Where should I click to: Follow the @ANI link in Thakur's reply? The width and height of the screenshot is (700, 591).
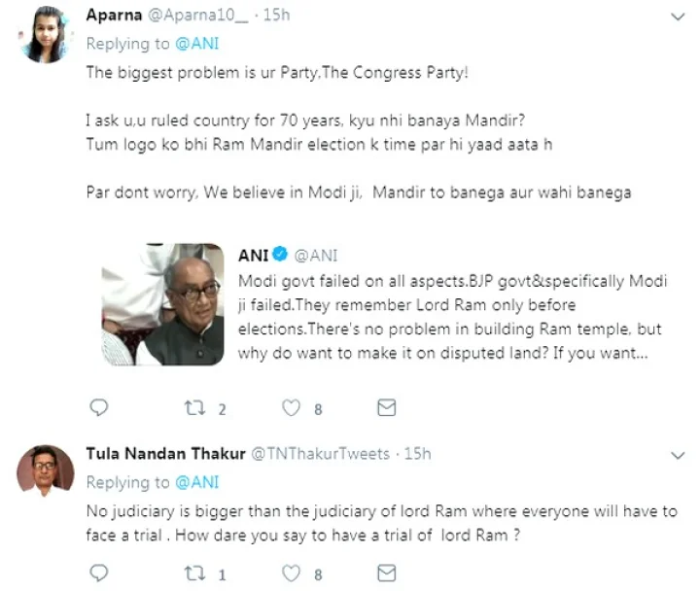tap(196, 482)
